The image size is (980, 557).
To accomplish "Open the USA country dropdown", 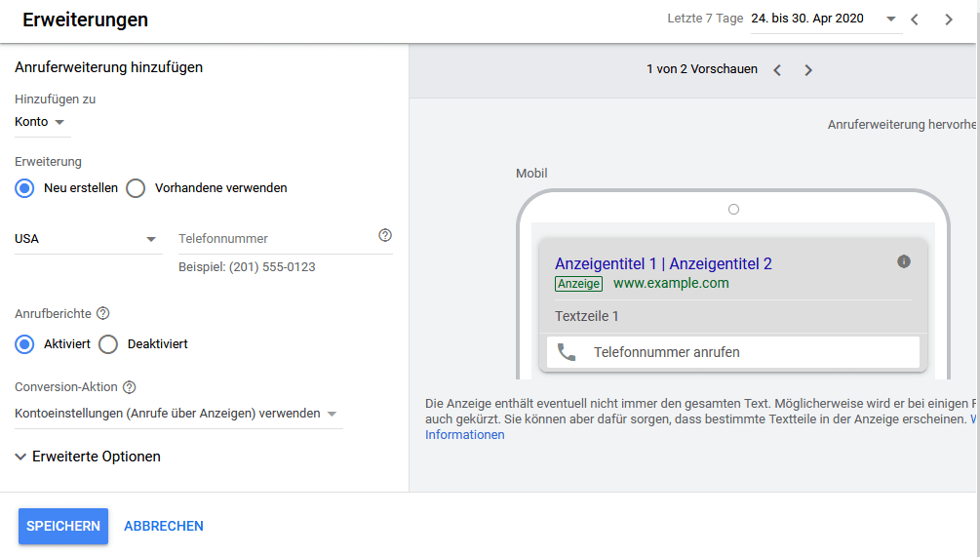I will click(86, 239).
